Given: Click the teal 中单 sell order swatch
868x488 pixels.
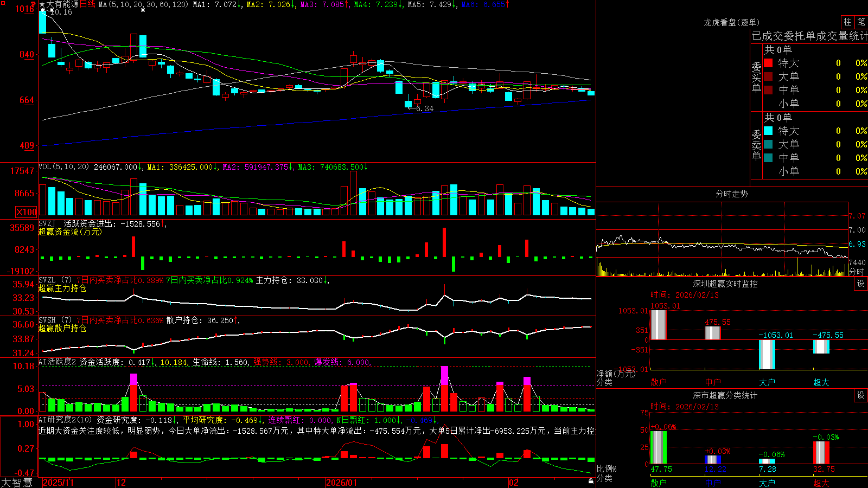Looking at the screenshot, I should click(x=768, y=158).
